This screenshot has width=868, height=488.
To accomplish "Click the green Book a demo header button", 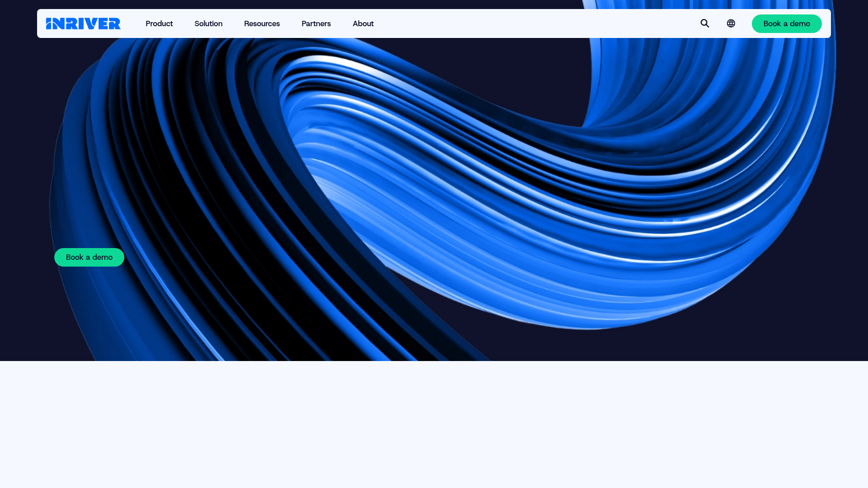I will tap(787, 23).
